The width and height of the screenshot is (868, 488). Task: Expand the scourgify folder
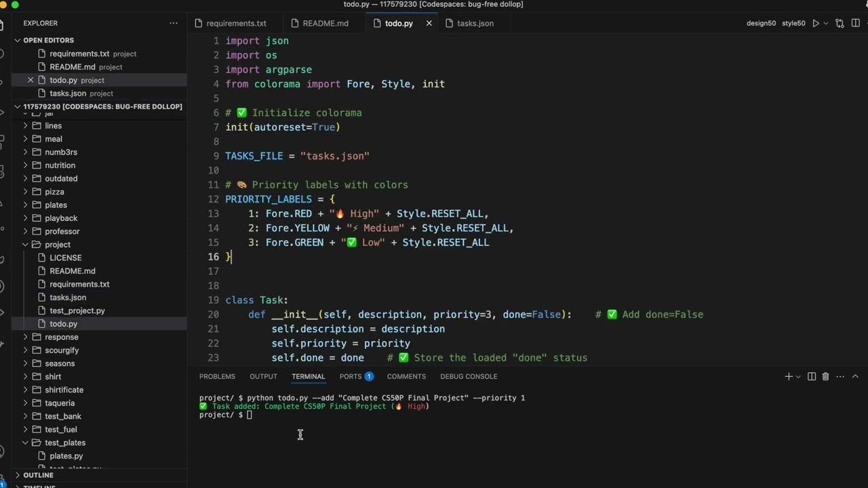[x=62, y=350]
